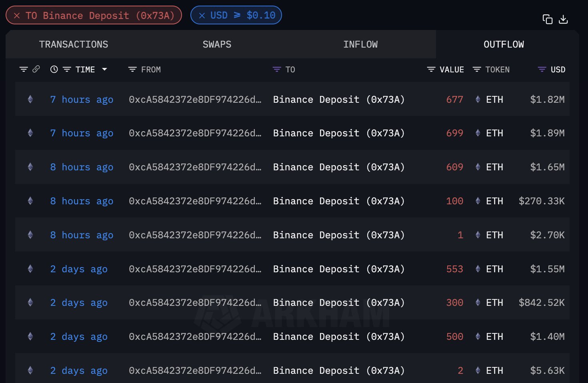Click ETH token icon on the 677 row

(478, 99)
